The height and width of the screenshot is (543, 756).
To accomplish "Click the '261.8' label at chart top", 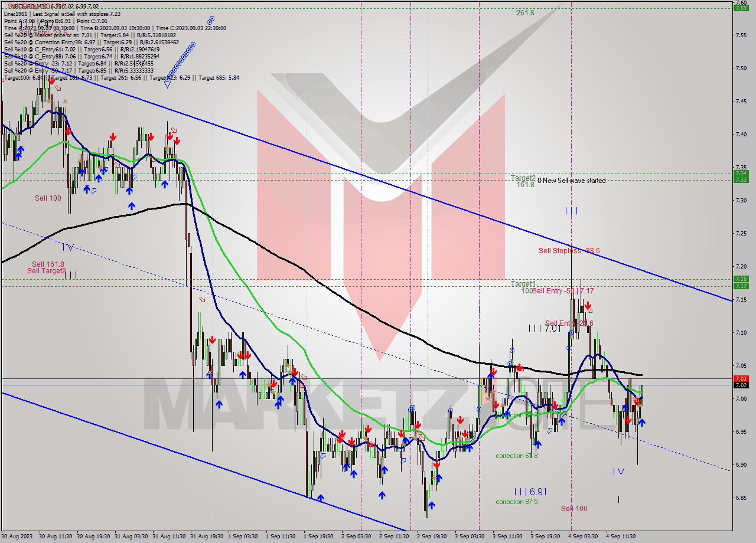I will 524,12.
